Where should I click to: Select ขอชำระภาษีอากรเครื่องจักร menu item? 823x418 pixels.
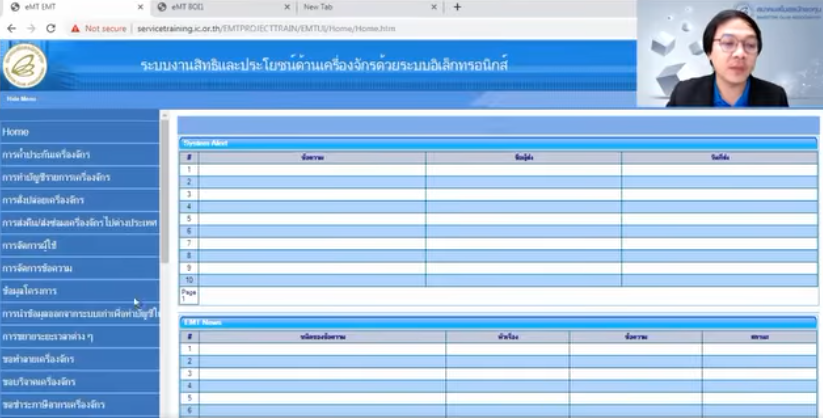tap(80, 404)
